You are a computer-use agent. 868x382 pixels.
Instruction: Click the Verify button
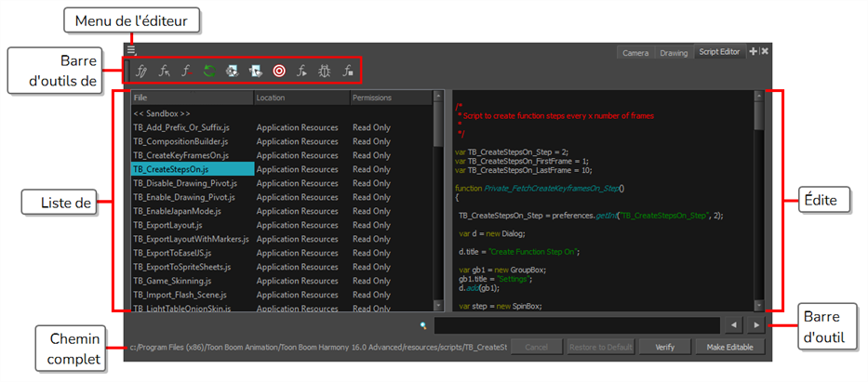665,348
